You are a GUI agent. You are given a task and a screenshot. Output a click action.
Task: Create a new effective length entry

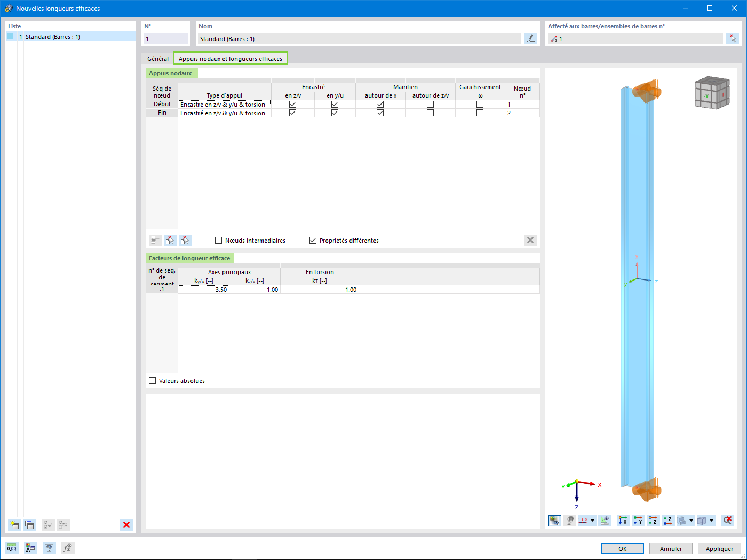(14, 525)
